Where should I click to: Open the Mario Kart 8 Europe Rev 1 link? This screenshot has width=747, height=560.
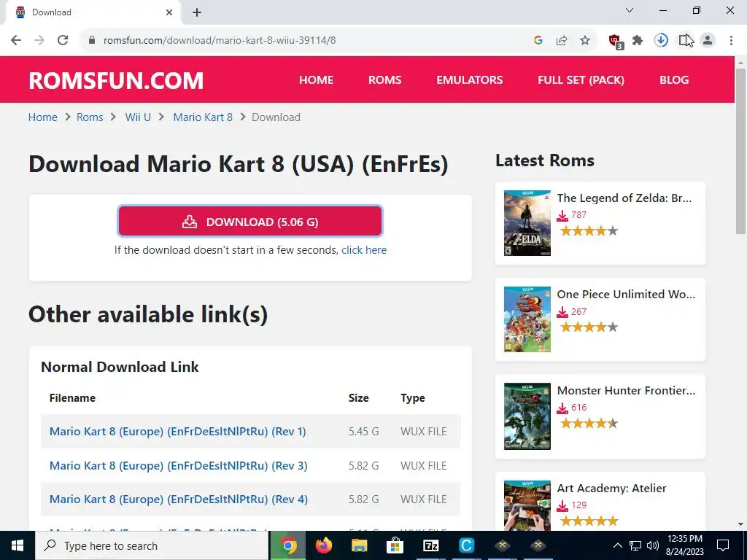(178, 432)
